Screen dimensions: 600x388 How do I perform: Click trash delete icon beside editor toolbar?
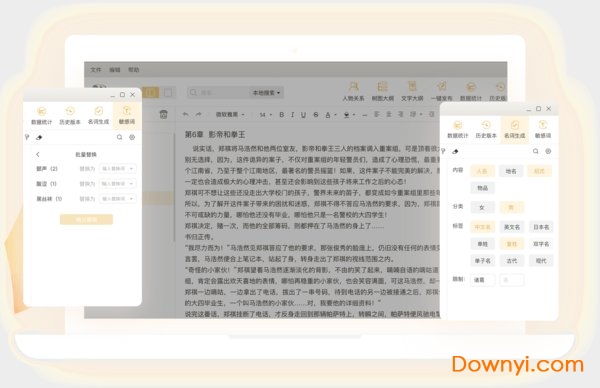[x=164, y=114]
